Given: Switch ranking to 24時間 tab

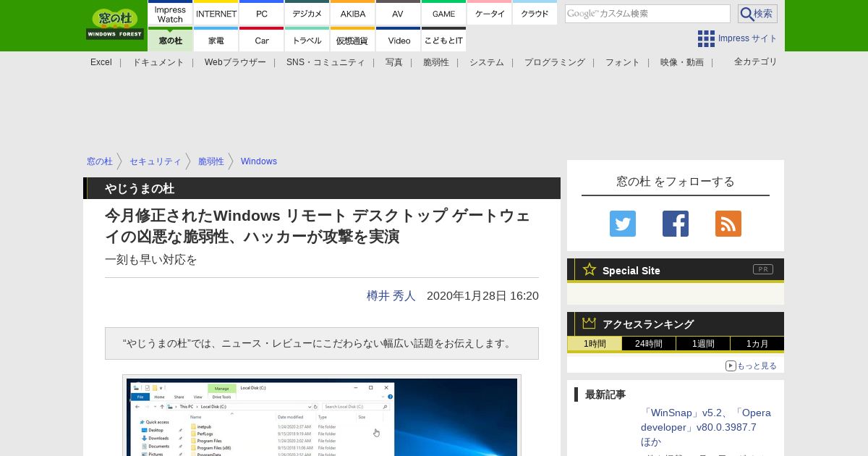Looking at the screenshot, I should coord(649,344).
